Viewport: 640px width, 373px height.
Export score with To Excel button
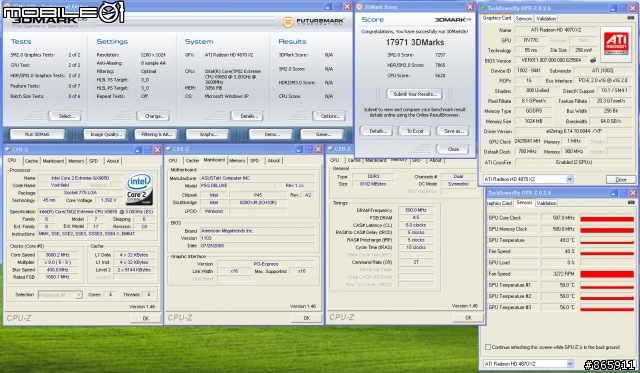tap(414, 131)
